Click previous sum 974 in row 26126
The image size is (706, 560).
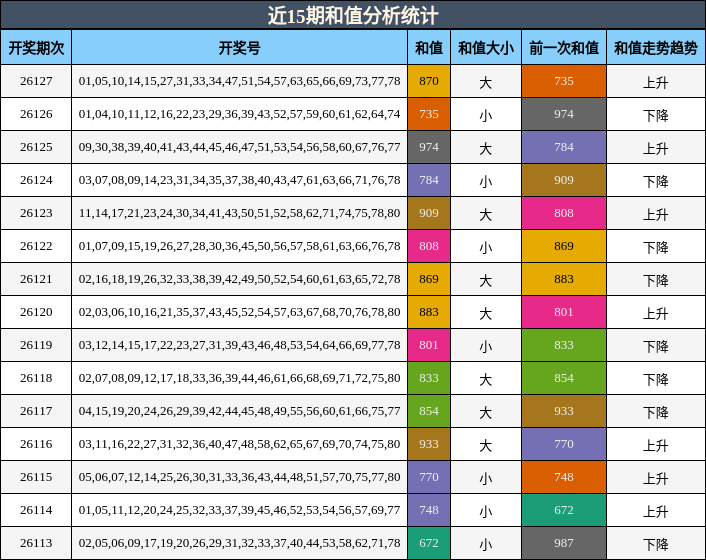pos(564,114)
